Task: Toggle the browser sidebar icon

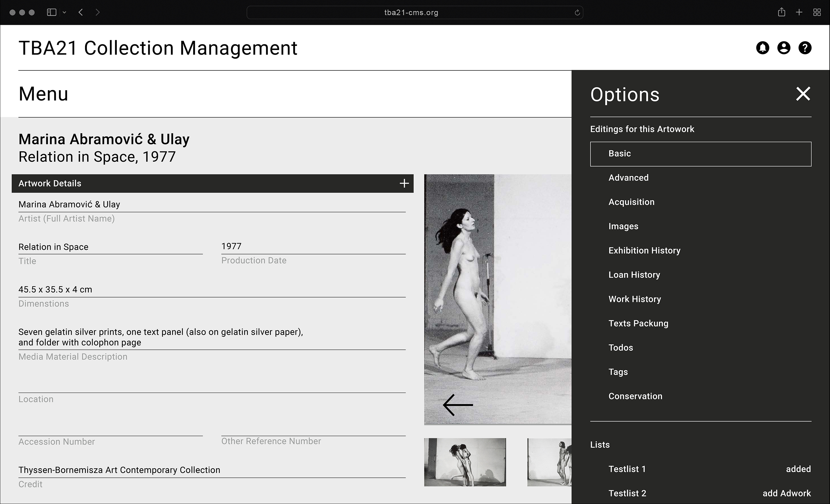Action: [x=51, y=12]
